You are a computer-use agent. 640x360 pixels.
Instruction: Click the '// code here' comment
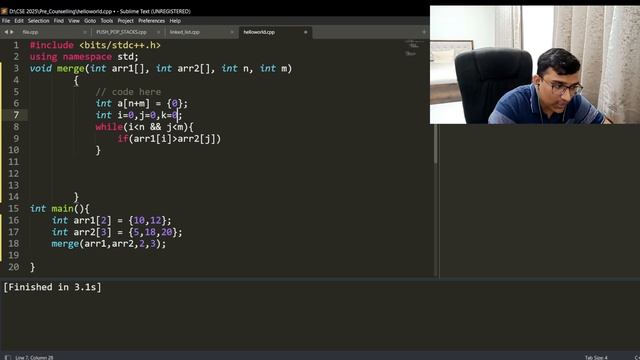pyautogui.click(x=128, y=92)
